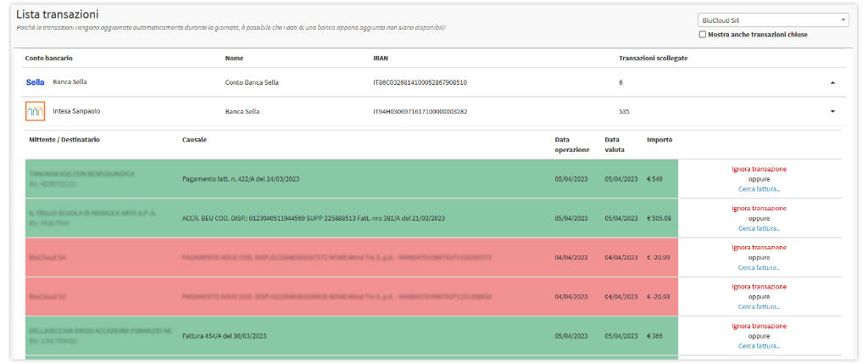Search invoice for the €505.08 transaction

(x=759, y=228)
